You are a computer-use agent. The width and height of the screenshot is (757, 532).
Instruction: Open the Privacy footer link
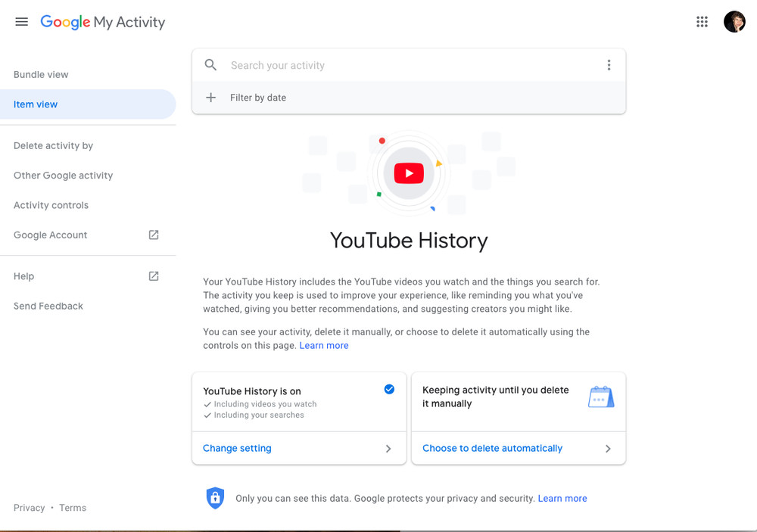point(29,508)
